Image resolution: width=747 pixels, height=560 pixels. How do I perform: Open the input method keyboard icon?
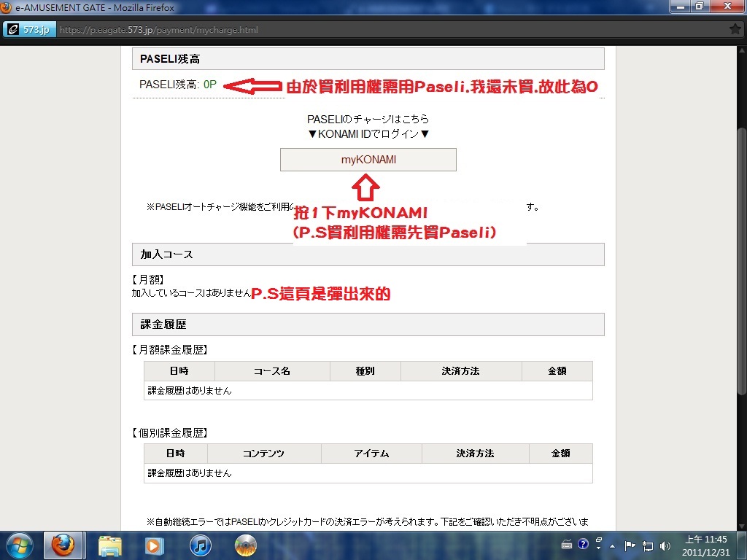pos(568,545)
